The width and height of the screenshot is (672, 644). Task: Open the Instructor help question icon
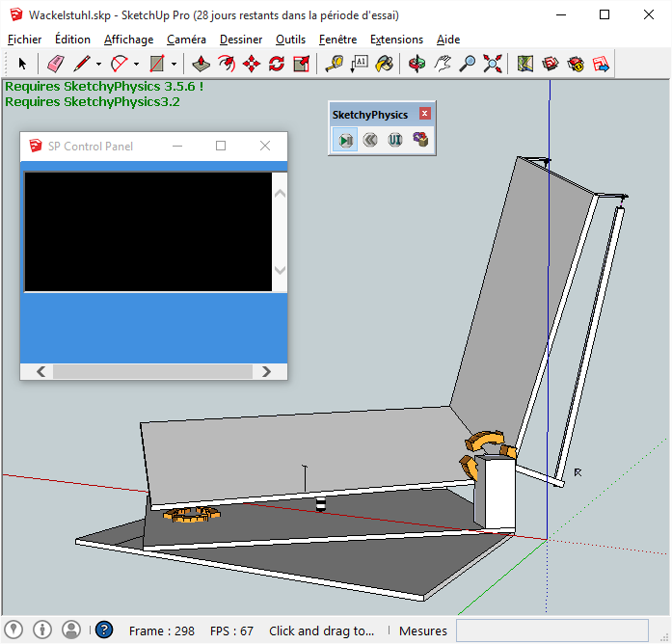(x=104, y=630)
